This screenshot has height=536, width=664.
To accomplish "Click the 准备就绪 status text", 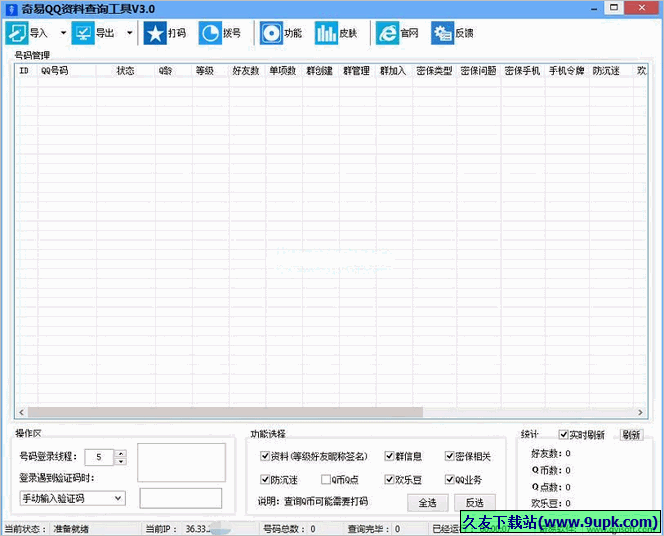I will (x=71, y=529).
